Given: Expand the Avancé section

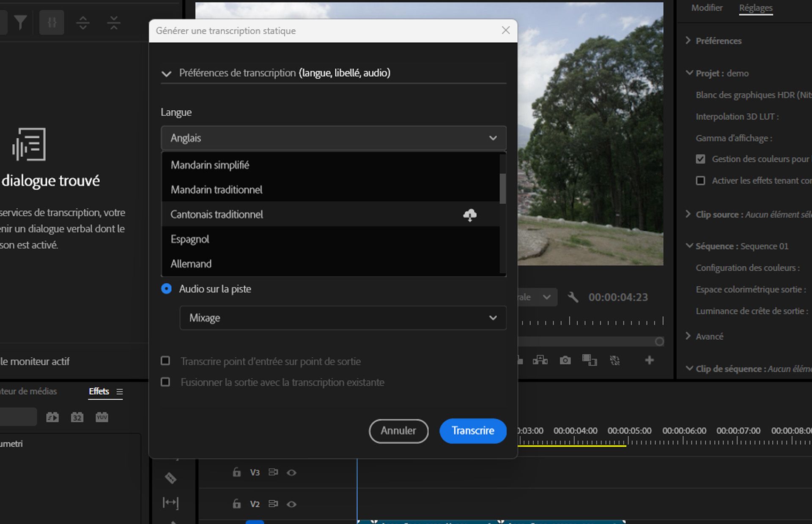Looking at the screenshot, I should pos(689,336).
